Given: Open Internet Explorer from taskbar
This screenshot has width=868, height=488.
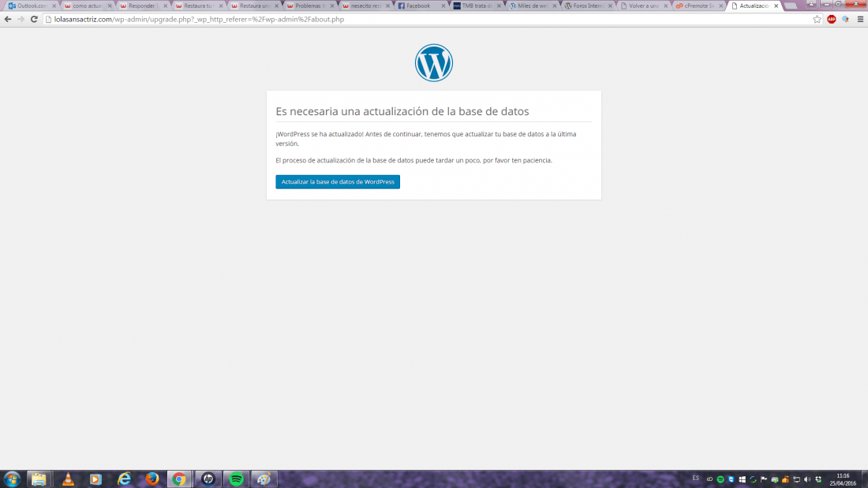Looking at the screenshot, I should tap(124, 479).
